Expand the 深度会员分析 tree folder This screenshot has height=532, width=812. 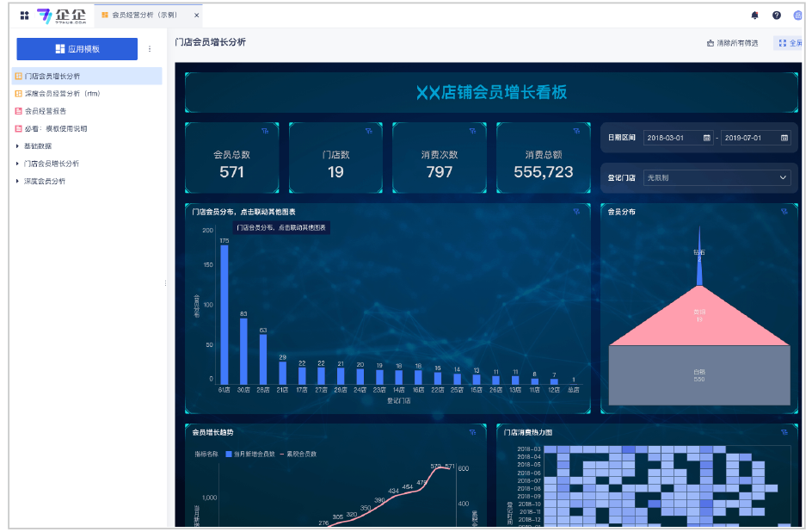pyautogui.click(x=18, y=182)
